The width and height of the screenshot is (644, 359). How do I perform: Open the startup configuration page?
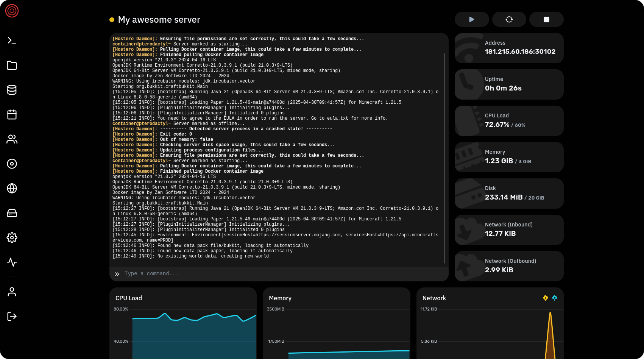coord(12,213)
